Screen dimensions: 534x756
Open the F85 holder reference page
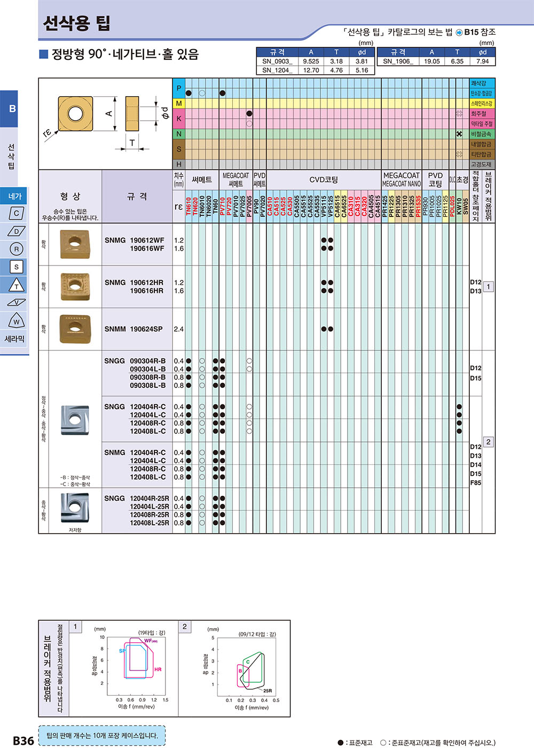coord(476,482)
